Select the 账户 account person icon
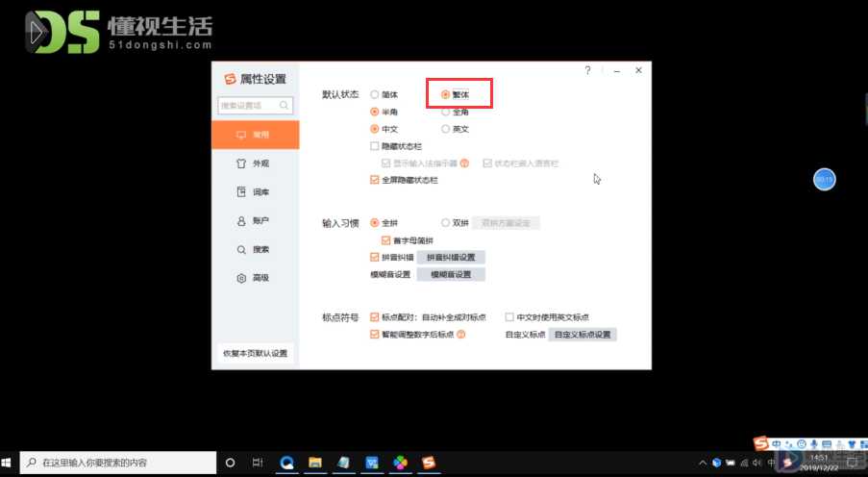 (241, 220)
